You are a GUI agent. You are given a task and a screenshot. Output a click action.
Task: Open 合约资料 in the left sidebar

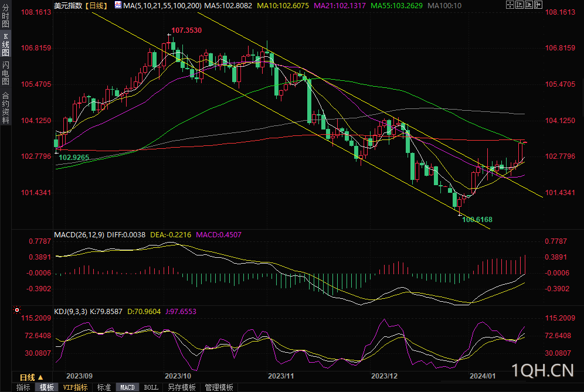coord(5,108)
